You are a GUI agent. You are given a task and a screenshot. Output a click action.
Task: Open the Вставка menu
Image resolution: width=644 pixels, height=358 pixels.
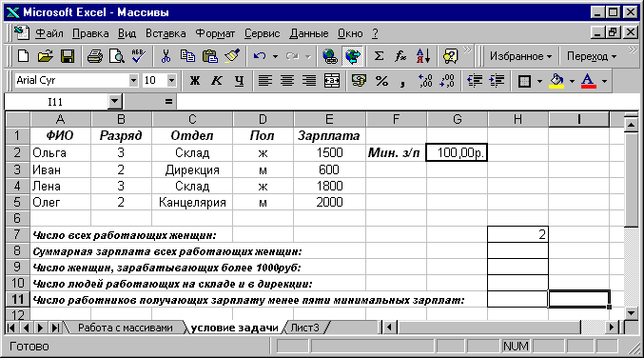(x=166, y=33)
